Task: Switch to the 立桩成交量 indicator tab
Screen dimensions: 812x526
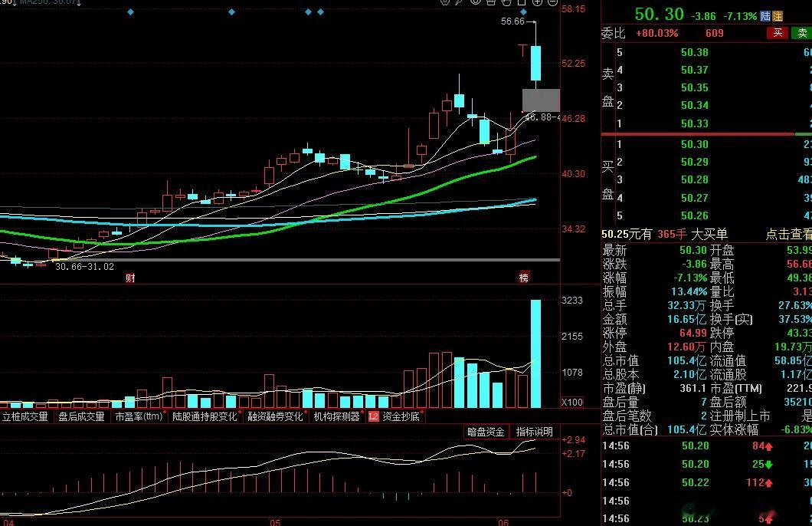Action: point(25,416)
